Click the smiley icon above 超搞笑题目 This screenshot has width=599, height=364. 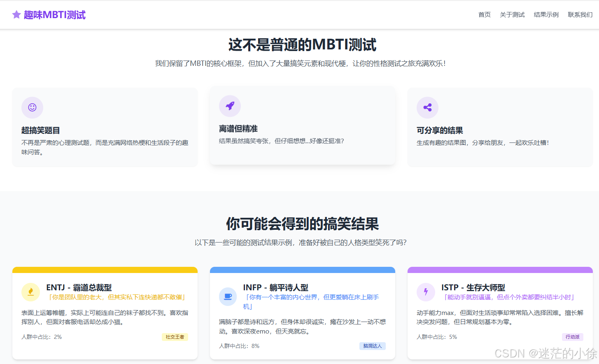point(32,107)
